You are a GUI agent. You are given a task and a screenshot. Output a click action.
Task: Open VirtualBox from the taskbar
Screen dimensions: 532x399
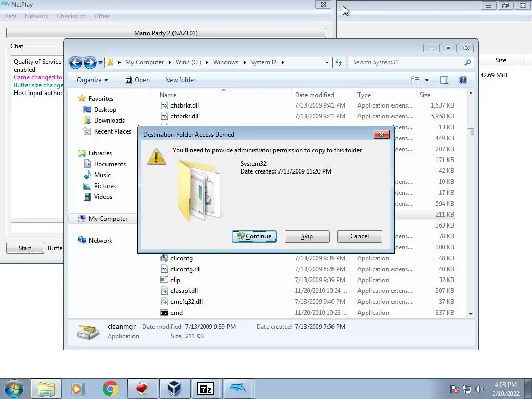pos(174,389)
